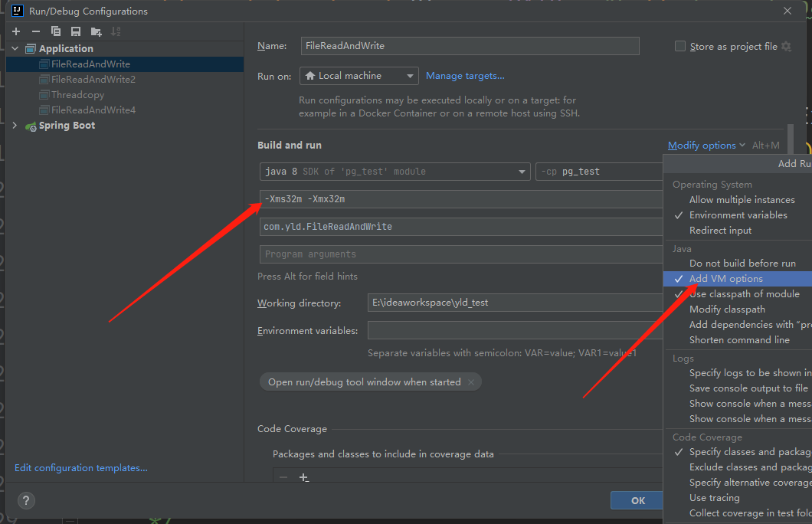Click the Application folder icon

[x=31, y=49]
